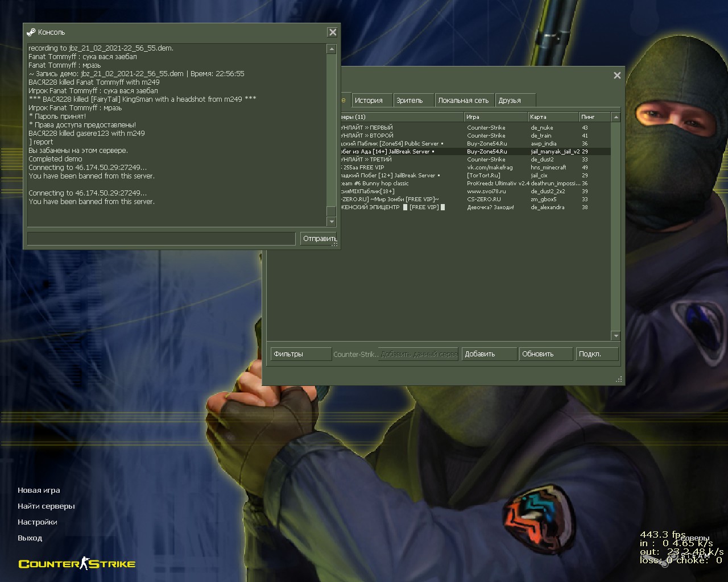Click the server list scroll up arrow
Image resolution: width=728 pixels, height=582 pixels.
coord(615,117)
